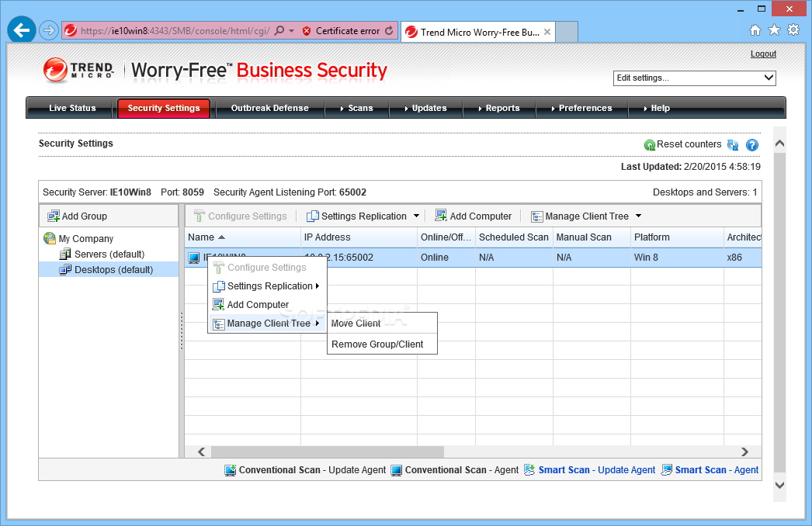Click the search magnifier in address bar

click(x=279, y=31)
